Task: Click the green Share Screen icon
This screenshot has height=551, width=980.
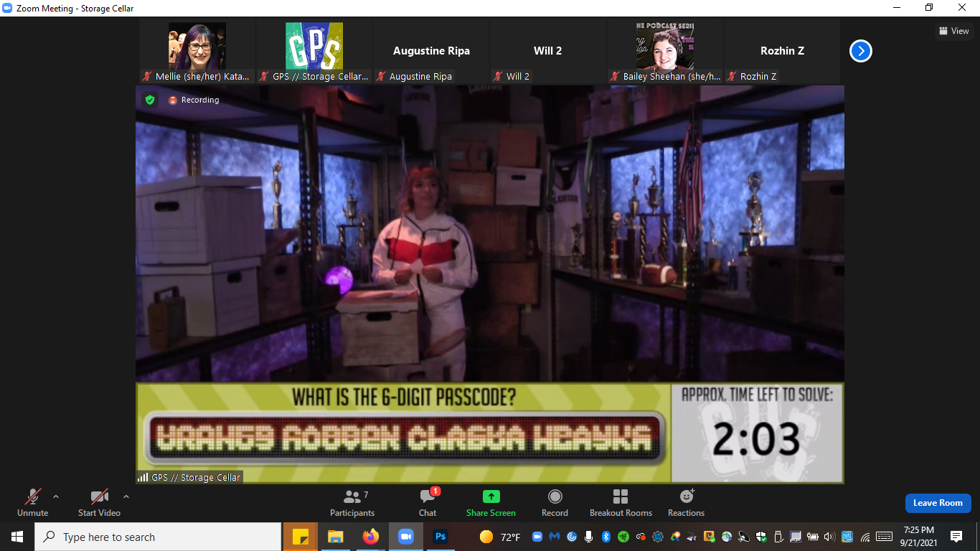Action: tap(491, 496)
